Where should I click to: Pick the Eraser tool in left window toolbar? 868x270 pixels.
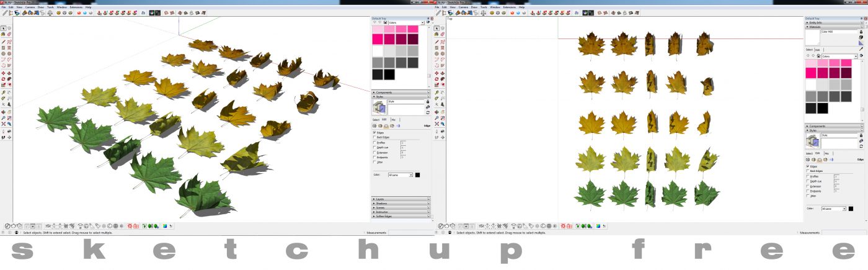point(10,35)
